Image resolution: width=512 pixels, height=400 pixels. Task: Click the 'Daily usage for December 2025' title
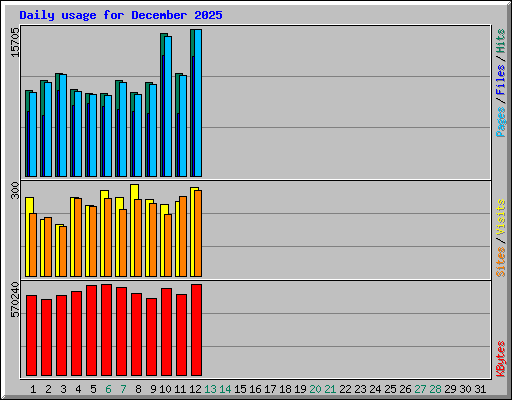coord(121,16)
